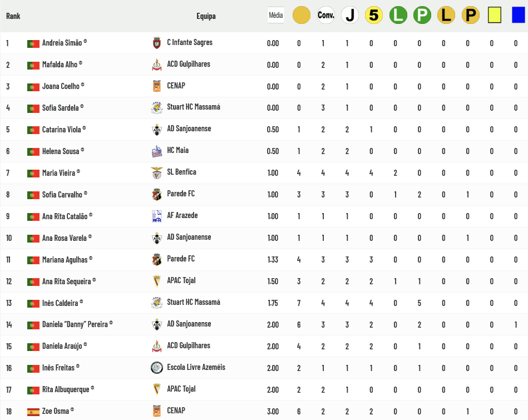Click the Spain flag beside Zoe Osma
Screen dimensions: 528x420
(x=33, y=412)
